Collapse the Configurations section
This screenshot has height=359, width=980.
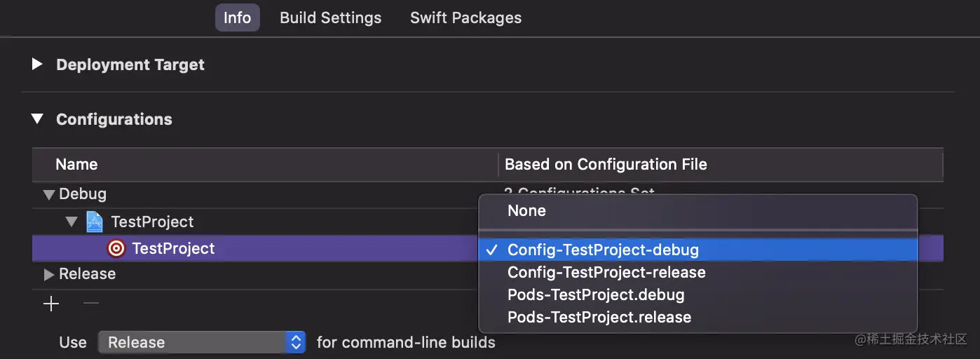[x=37, y=119]
